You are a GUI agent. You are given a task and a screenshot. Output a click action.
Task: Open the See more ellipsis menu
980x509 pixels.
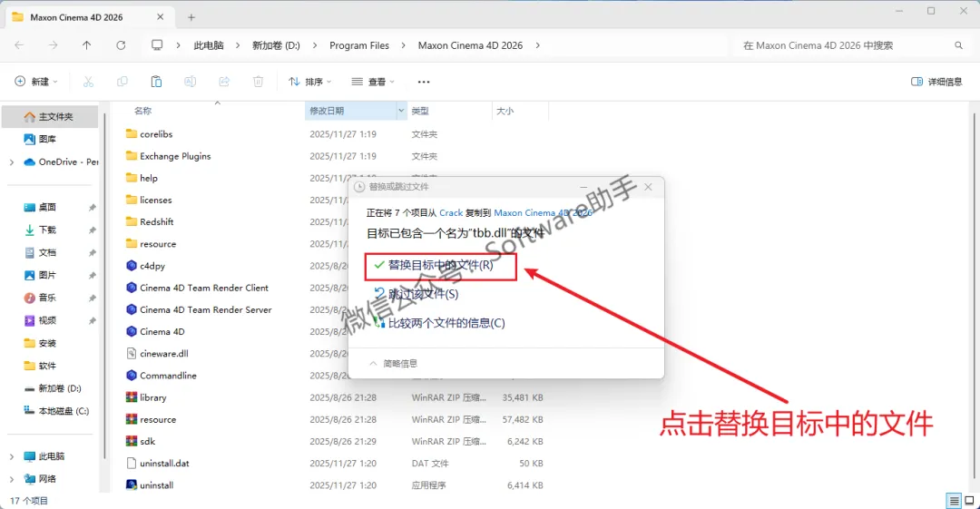click(424, 82)
